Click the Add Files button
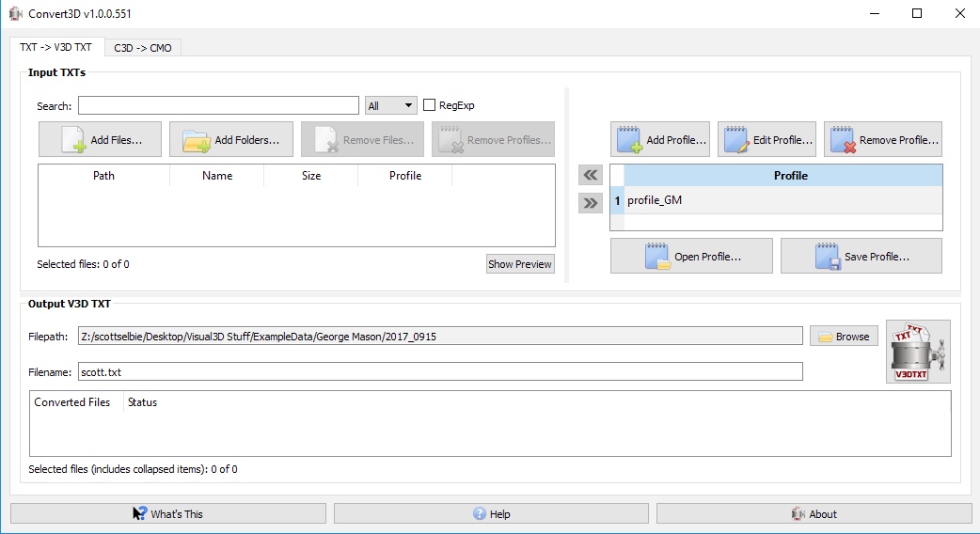The height and width of the screenshot is (534, 980). pyautogui.click(x=101, y=140)
